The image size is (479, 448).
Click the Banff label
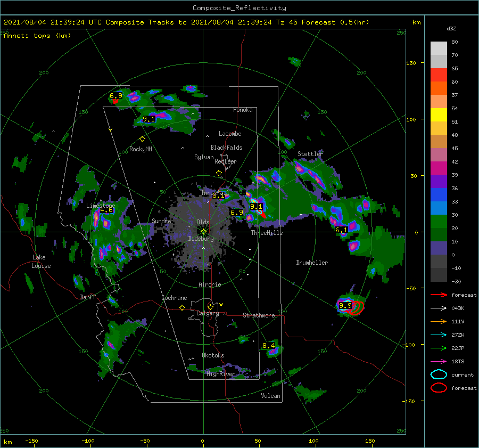point(88,297)
